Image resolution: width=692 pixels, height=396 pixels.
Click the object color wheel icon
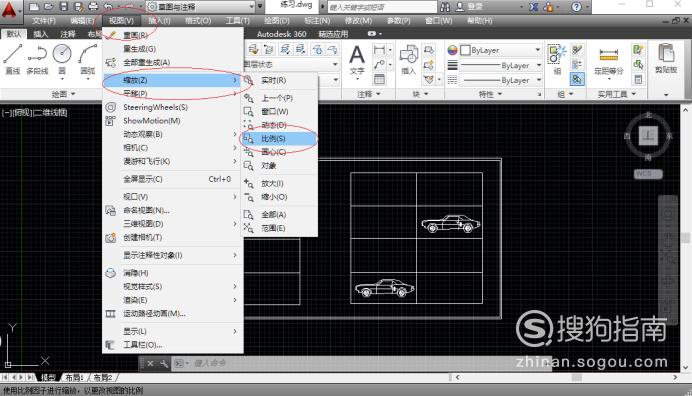[x=452, y=50]
